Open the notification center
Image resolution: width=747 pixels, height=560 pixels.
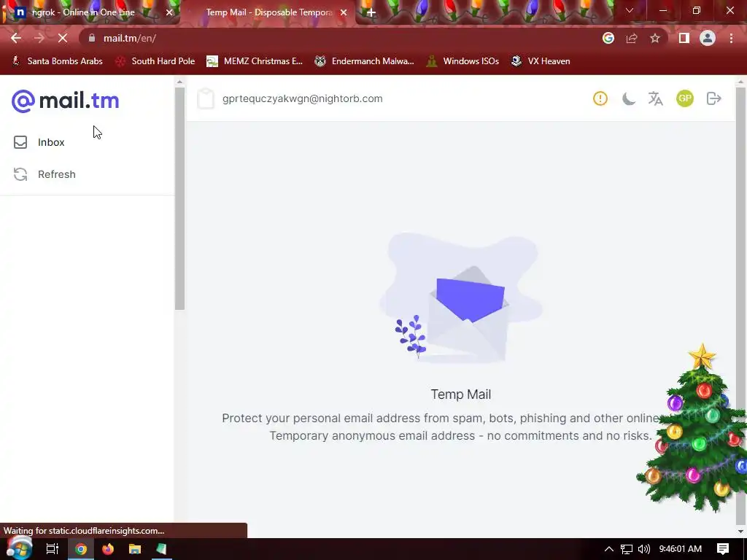[x=723, y=549]
